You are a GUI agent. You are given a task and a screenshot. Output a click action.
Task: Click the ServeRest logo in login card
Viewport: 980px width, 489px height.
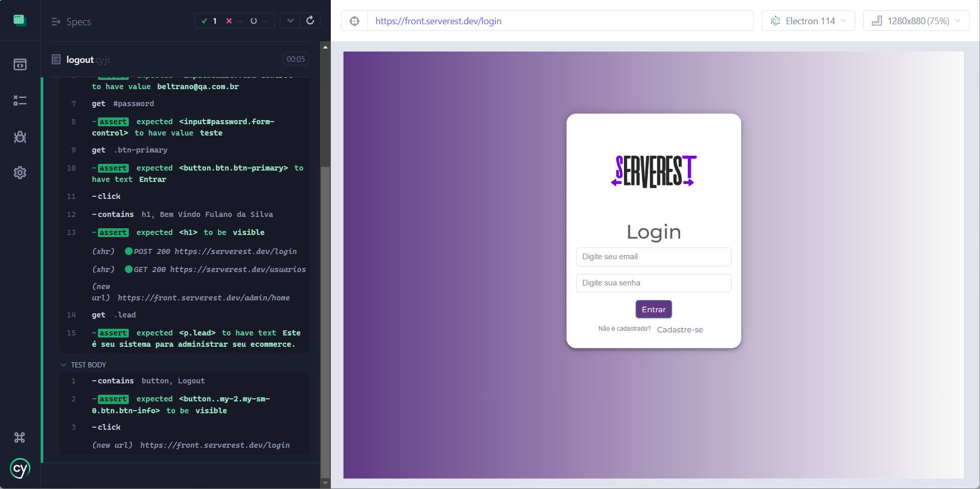tap(653, 171)
